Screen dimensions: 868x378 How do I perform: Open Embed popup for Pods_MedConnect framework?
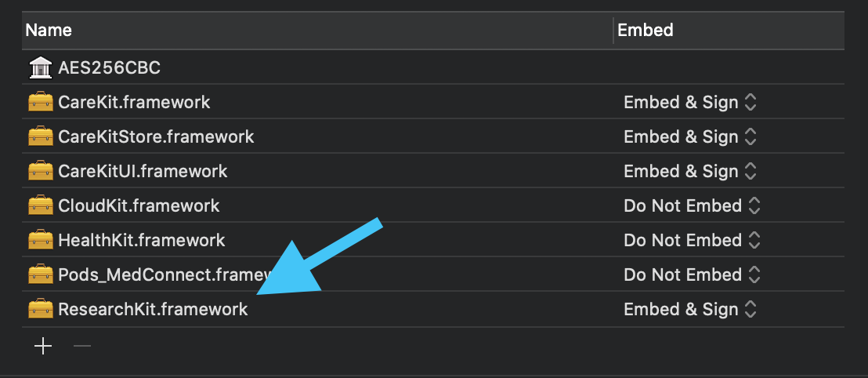point(692,274)
